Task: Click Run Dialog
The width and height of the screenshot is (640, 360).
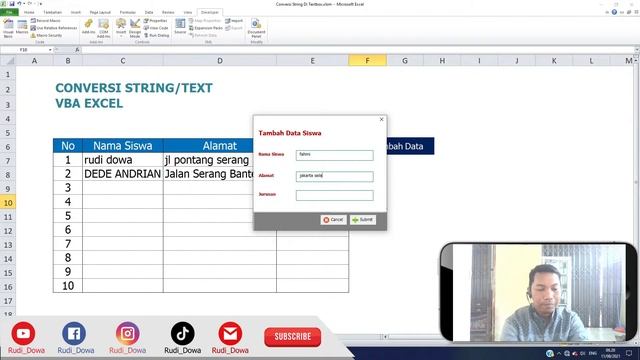Action: [156, 36]
